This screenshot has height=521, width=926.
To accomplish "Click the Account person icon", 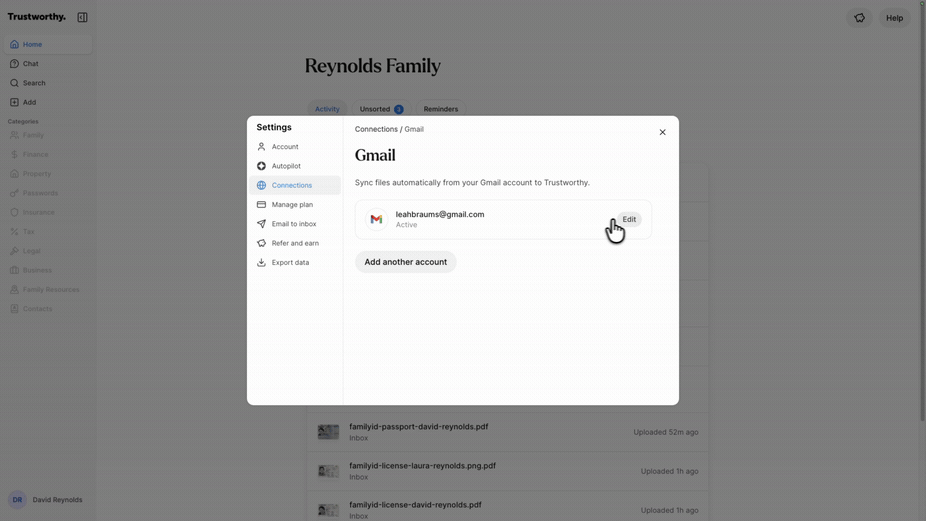I will tap(261, 146).
